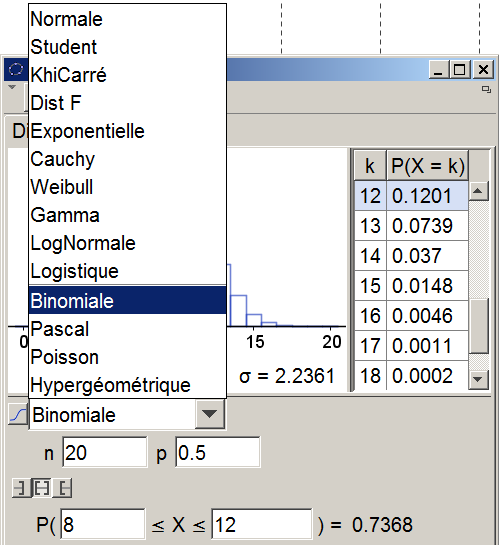Viewport: 499px width, 545px height.
Task: Select the table row for k = 14
Action: 411,255
